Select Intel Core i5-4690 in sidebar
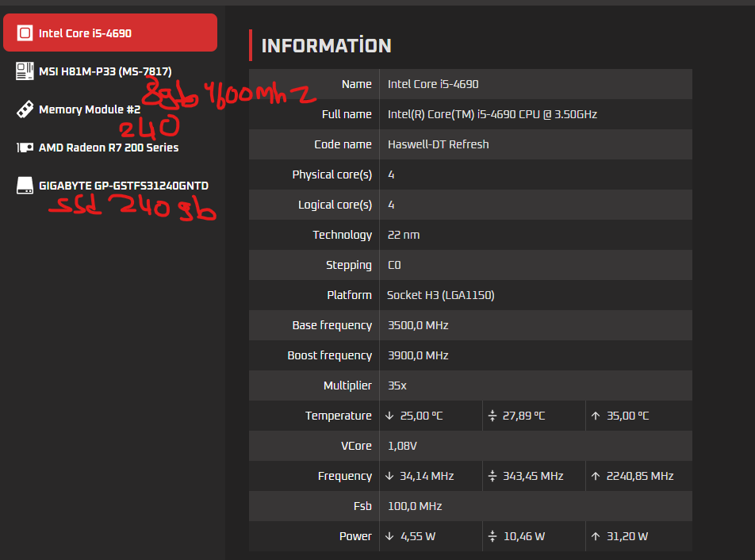 (110, 33)
